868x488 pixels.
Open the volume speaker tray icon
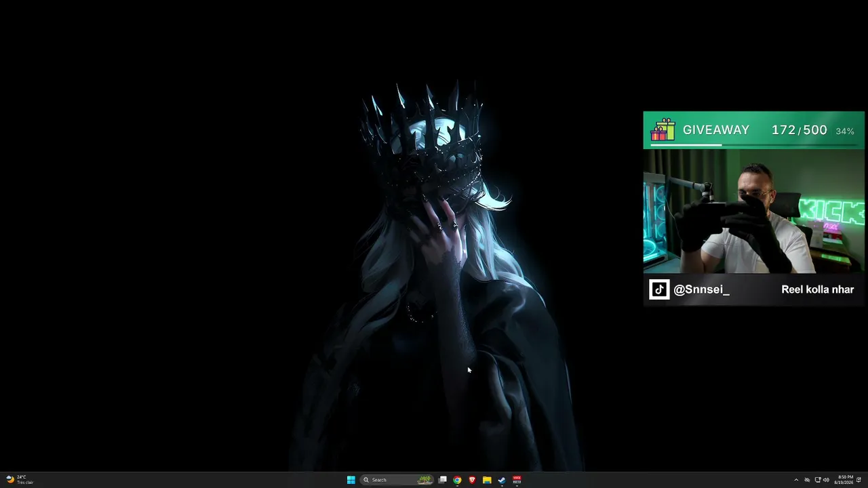[826, 480]
